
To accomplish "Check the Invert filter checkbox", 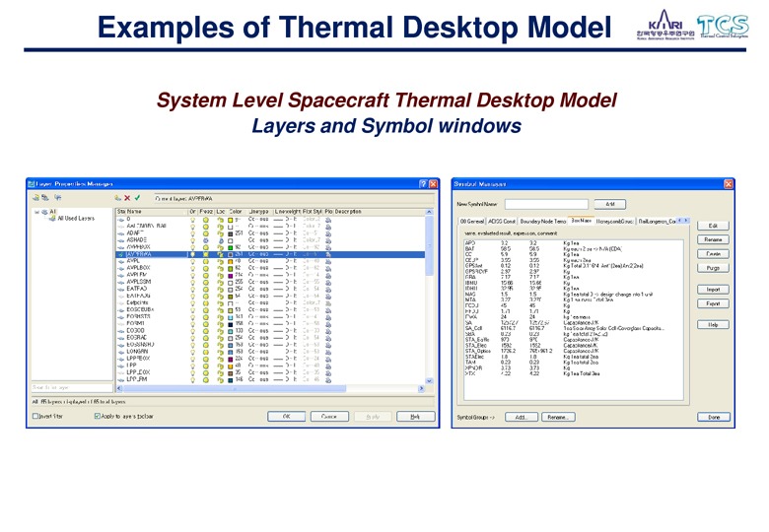I will [x=35, y=416].
